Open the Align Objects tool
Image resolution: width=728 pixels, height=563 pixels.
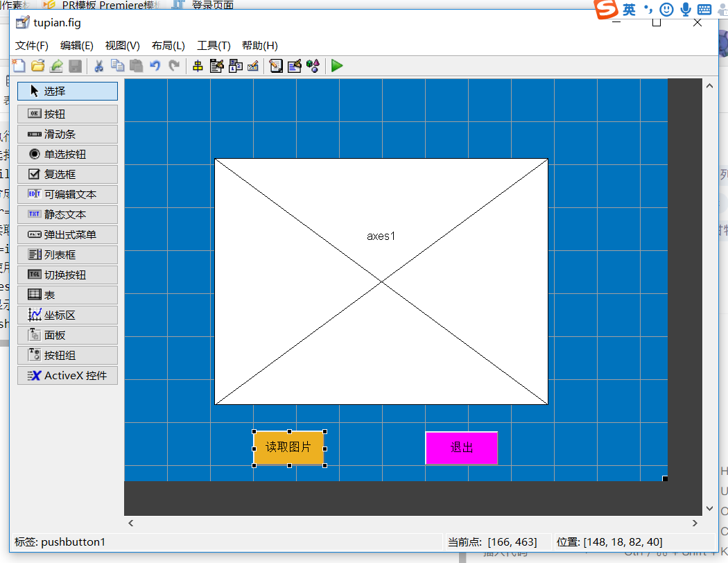click(x=198, y=66)
